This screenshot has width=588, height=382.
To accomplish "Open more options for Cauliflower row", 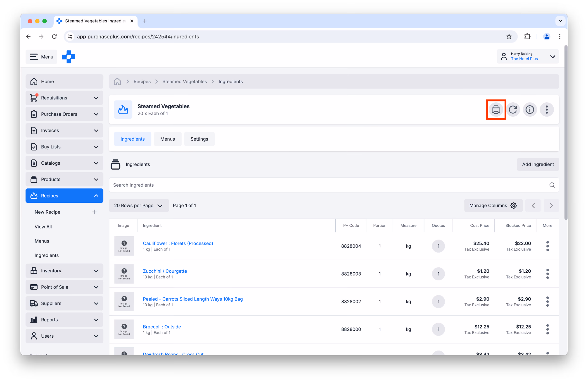I will click(x=548, y=246).
